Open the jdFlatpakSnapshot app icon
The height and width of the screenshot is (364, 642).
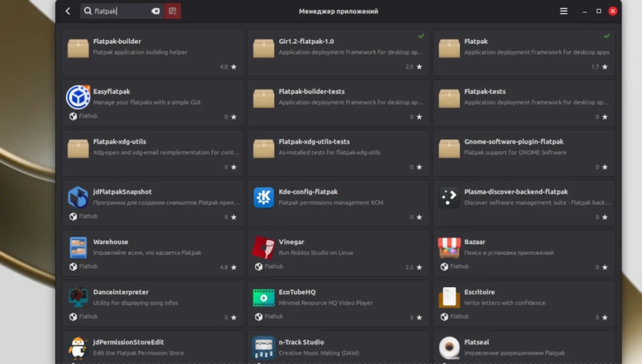coord(78,197)
